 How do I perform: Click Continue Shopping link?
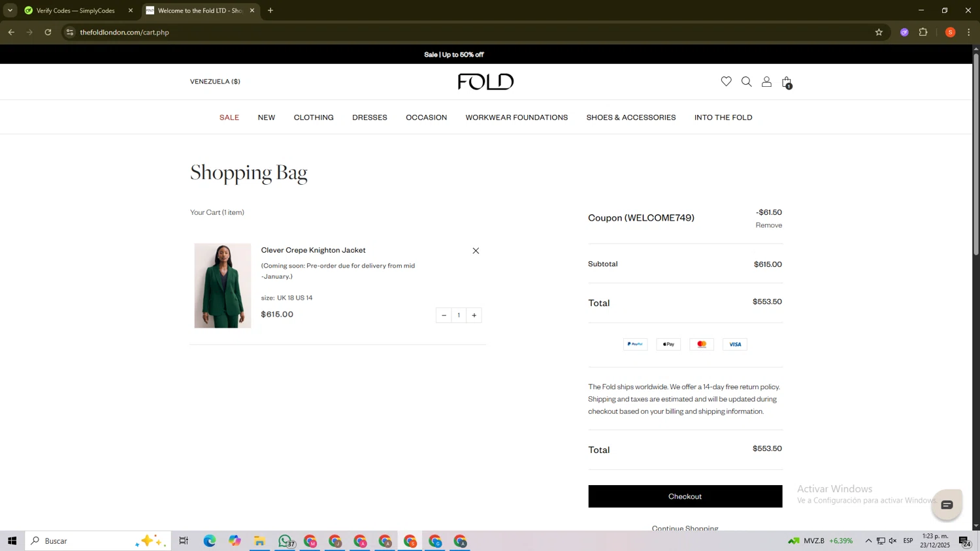point(685,527)
